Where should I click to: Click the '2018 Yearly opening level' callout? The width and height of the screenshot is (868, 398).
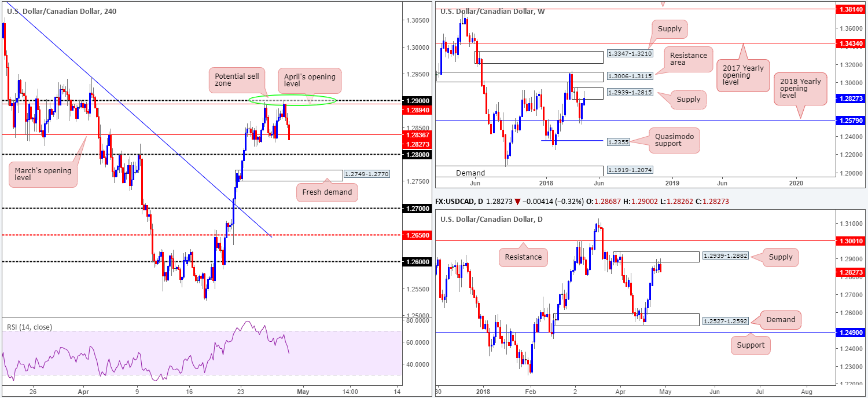point(800,89)
